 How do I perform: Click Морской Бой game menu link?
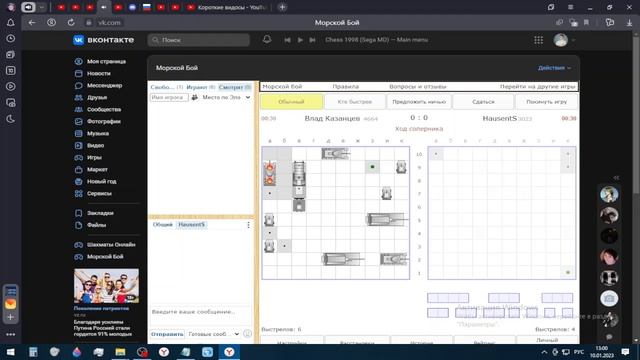tap(282, 87)
